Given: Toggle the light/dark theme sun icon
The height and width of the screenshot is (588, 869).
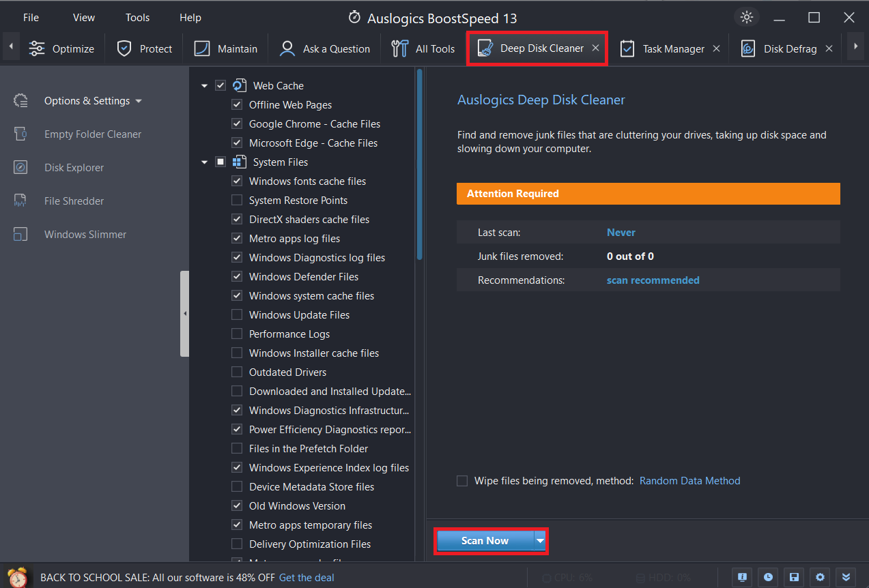Looking at the screenshot, I should [x=747, y=17].
